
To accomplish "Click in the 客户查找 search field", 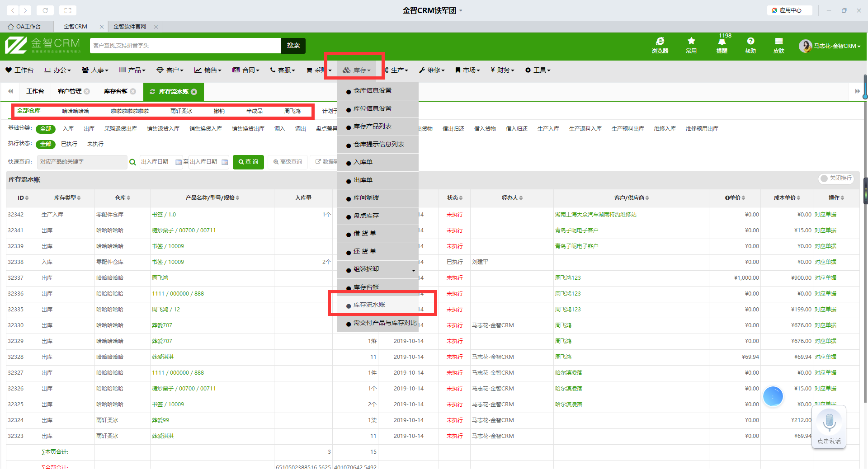I will (185, 46).
